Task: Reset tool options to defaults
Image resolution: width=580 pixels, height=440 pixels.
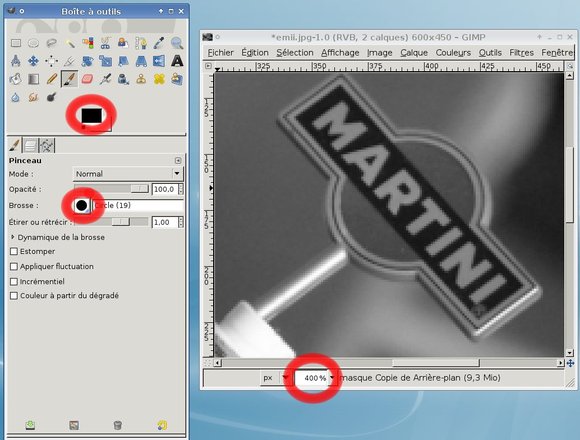Action: click(x=162, y=425)
